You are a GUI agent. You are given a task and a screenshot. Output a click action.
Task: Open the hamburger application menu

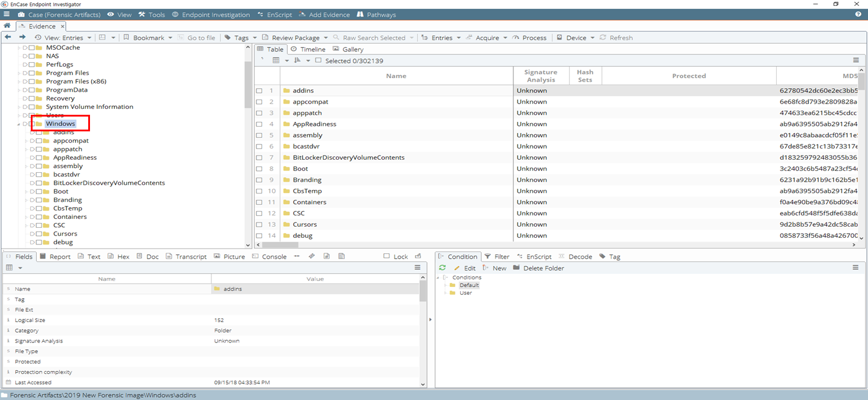click(7, 14)
